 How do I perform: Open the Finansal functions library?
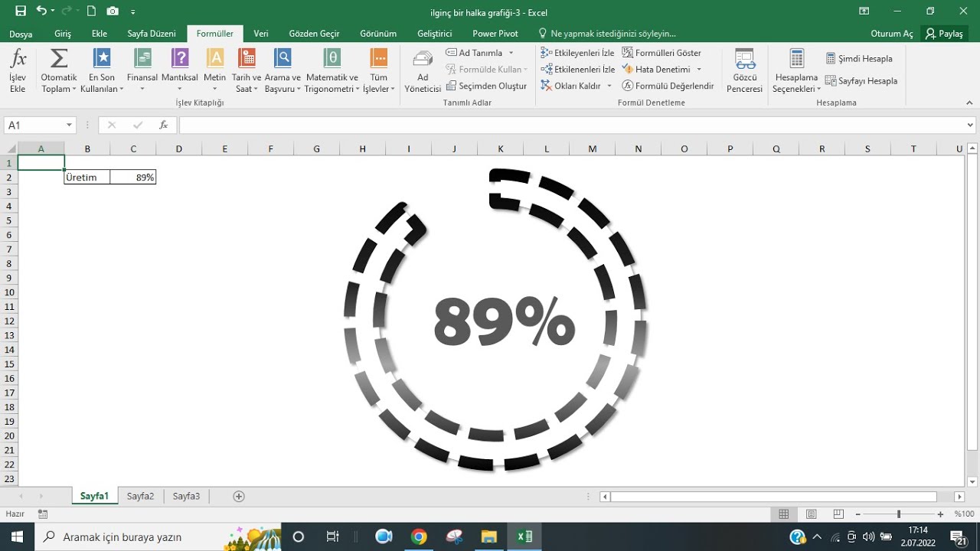pyautogui.click(x=142, y=70)
